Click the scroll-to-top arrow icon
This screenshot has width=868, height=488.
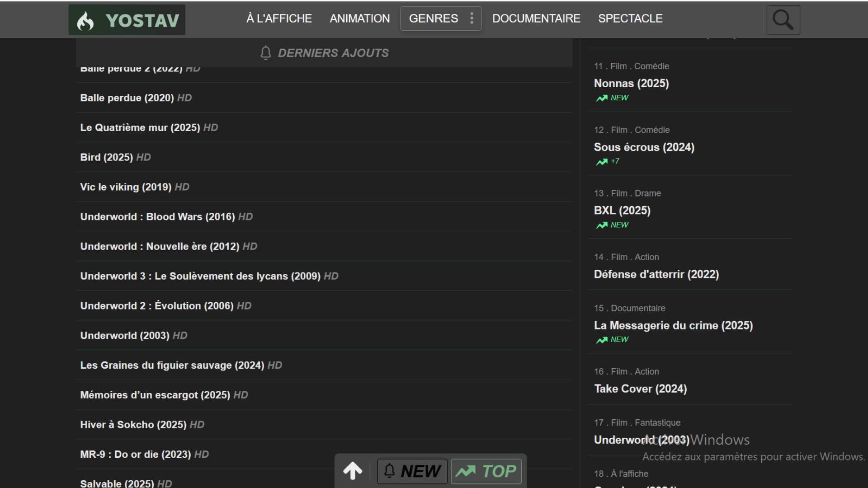click(353, 471)
